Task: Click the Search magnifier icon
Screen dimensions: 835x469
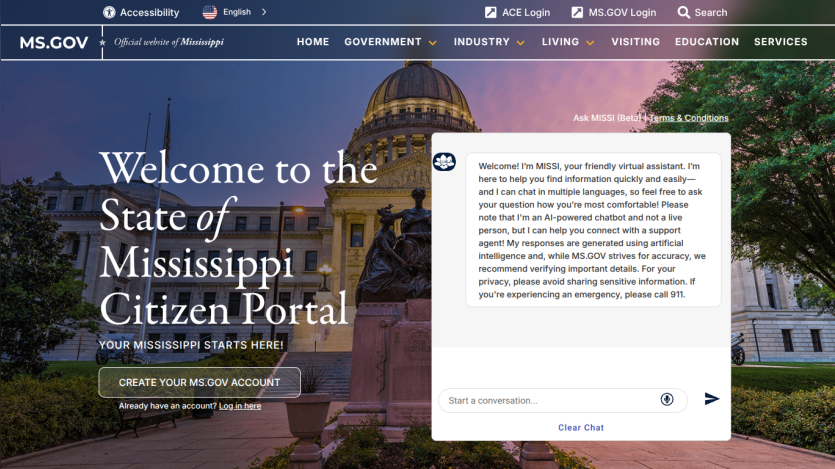Action: coord(683,12)
